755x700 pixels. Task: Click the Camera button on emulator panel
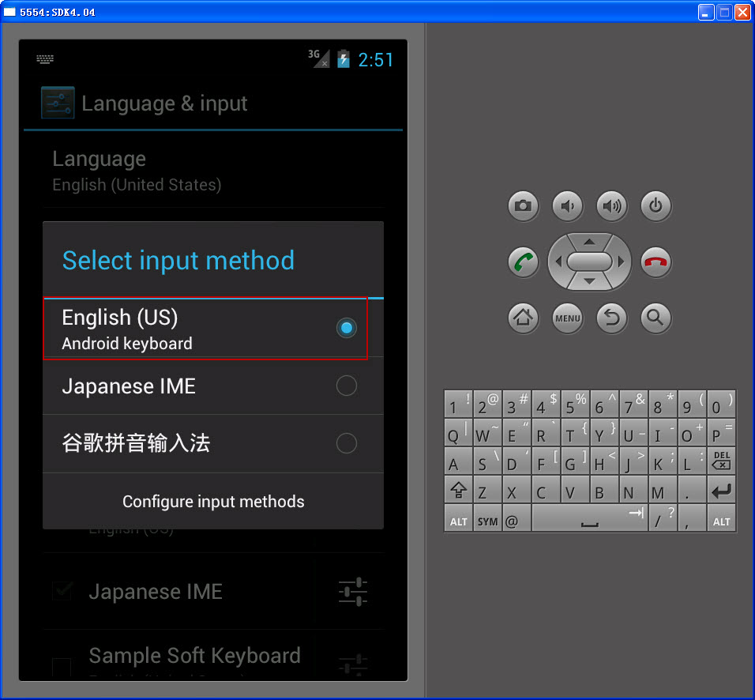click(523, 205)
